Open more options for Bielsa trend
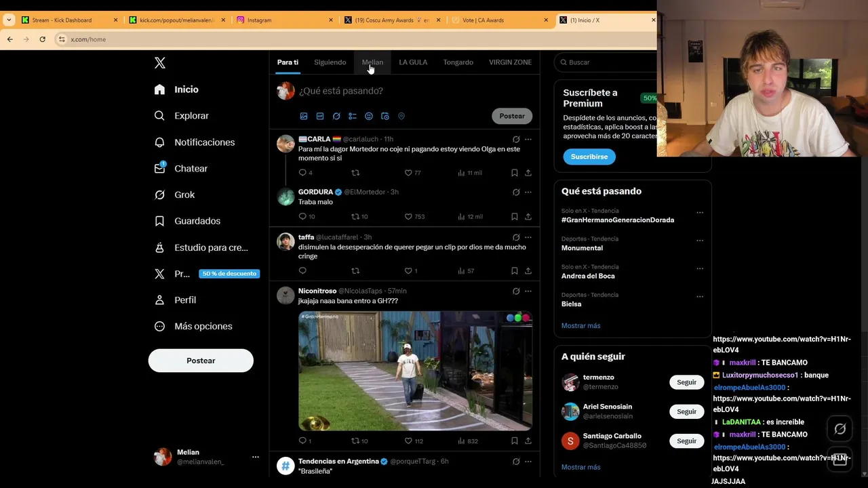The height and width of the screenshot is (488, 868). (700, 297)
